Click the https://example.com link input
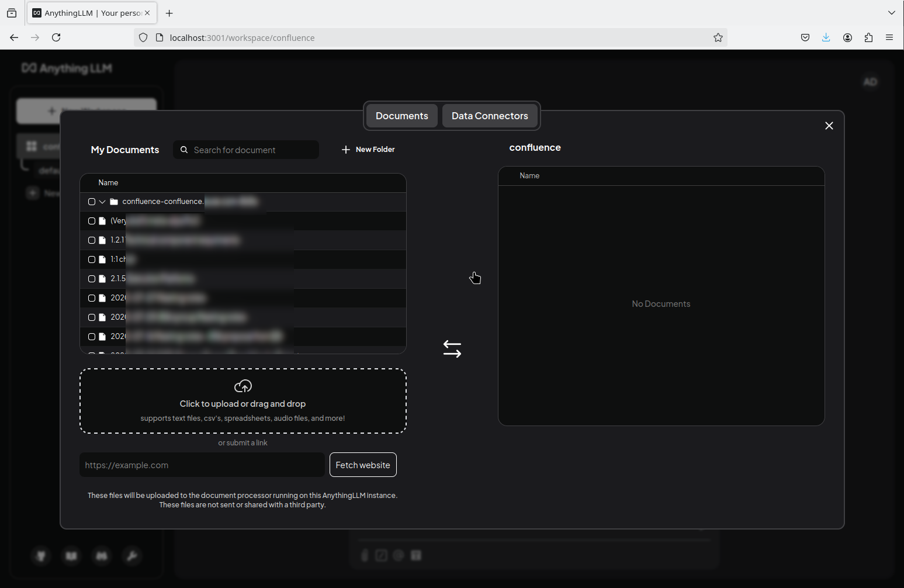 coord(202,465)
